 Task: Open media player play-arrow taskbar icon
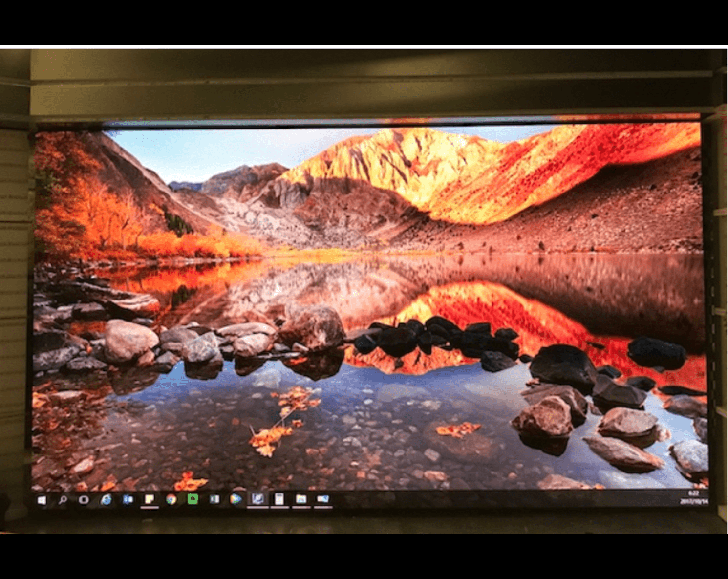[236, 499]
